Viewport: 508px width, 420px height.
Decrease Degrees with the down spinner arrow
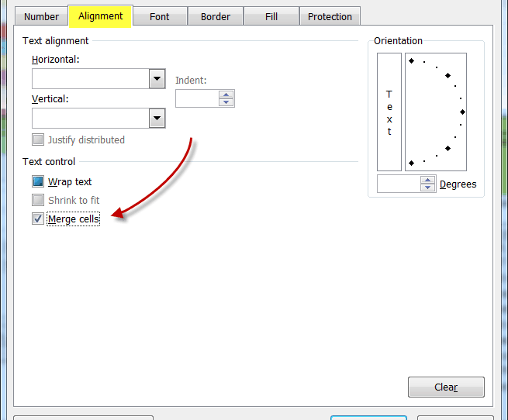click(427, 188)
